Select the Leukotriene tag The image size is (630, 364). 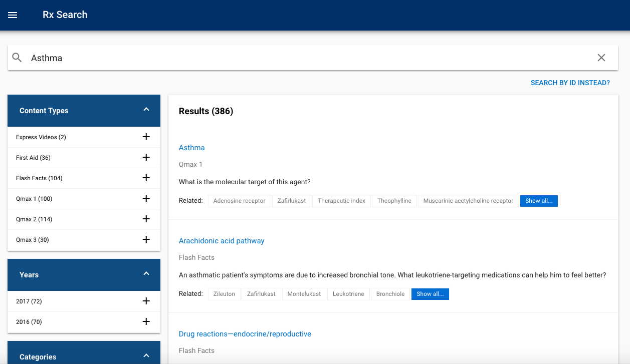pyautogui.click(x=349, y=294)
